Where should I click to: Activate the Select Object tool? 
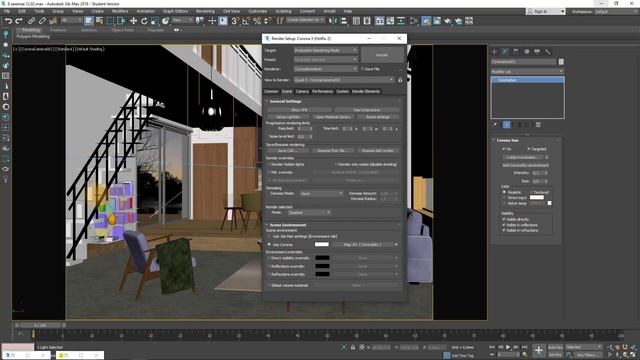point(89,21)
